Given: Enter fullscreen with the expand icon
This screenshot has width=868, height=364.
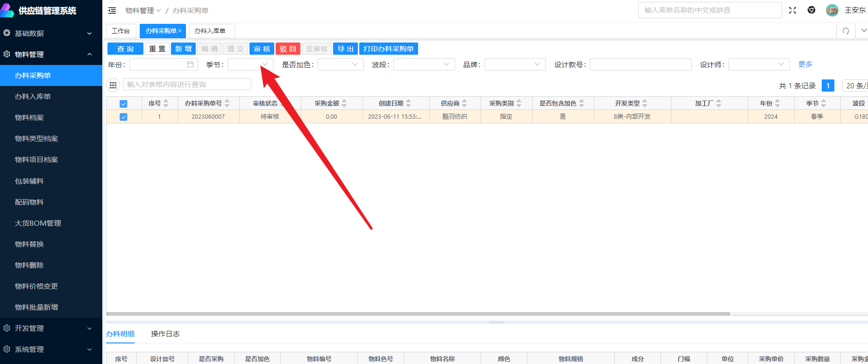Looking at the screenshot, I should (x=792, y=10).
